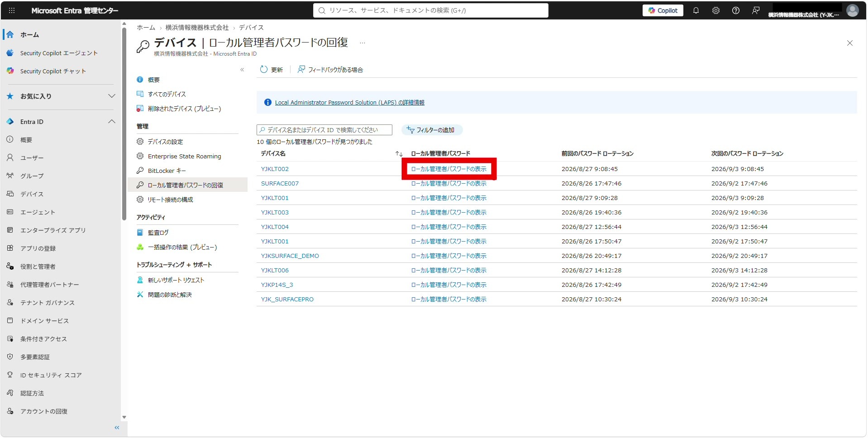The width and height of the screenshot is (868, 438).
Task: Expand the お気に入り section chevron
Action: click(x=112, y=96)
